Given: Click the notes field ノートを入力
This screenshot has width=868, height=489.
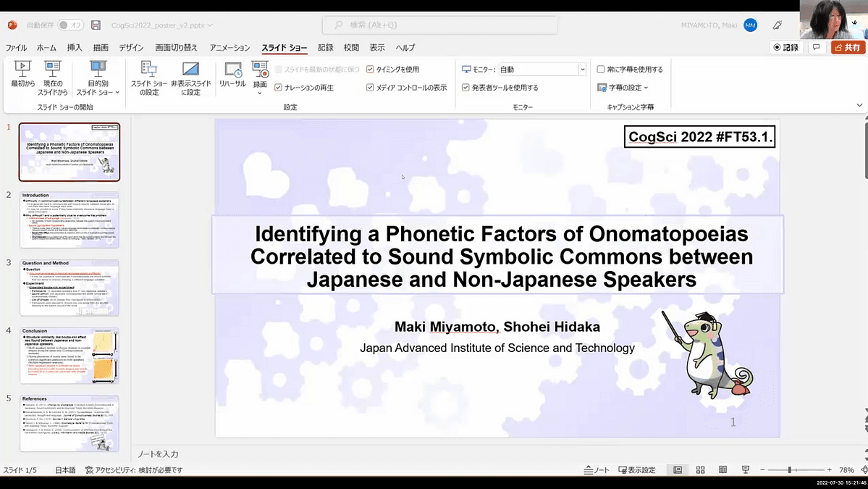Looking at the screenshot, I should [158, 454].
